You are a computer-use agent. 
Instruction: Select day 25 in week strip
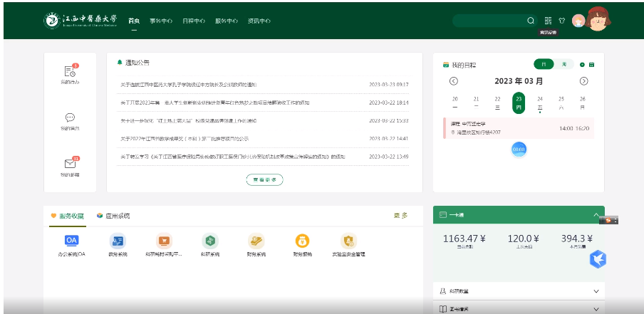[561, 103]
